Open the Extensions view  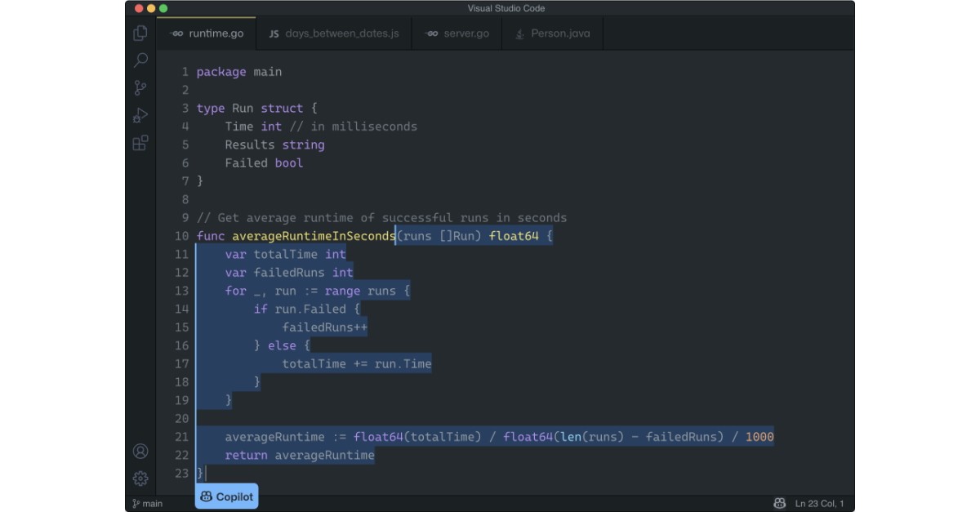pyautogui.click(x=140, y=143)
